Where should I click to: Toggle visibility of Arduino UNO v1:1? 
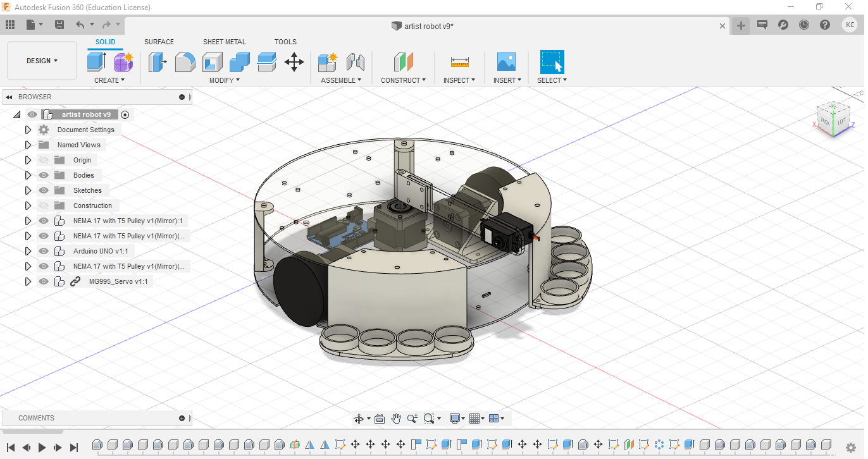pos(44,251)
